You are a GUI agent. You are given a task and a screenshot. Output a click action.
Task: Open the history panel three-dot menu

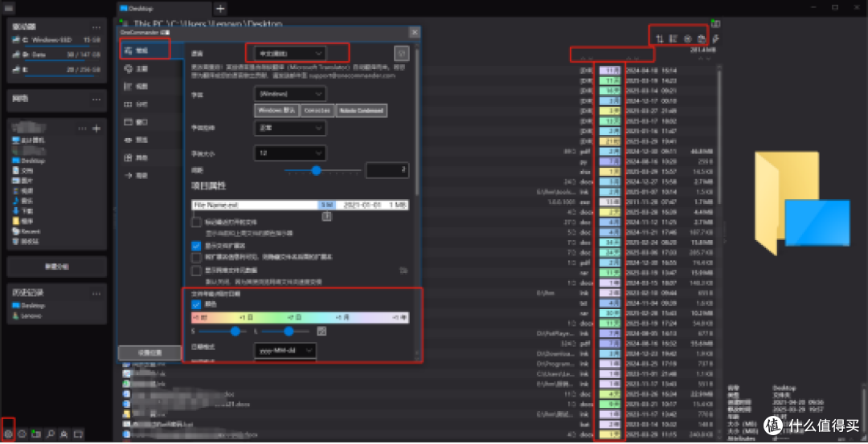pos(96,292)
